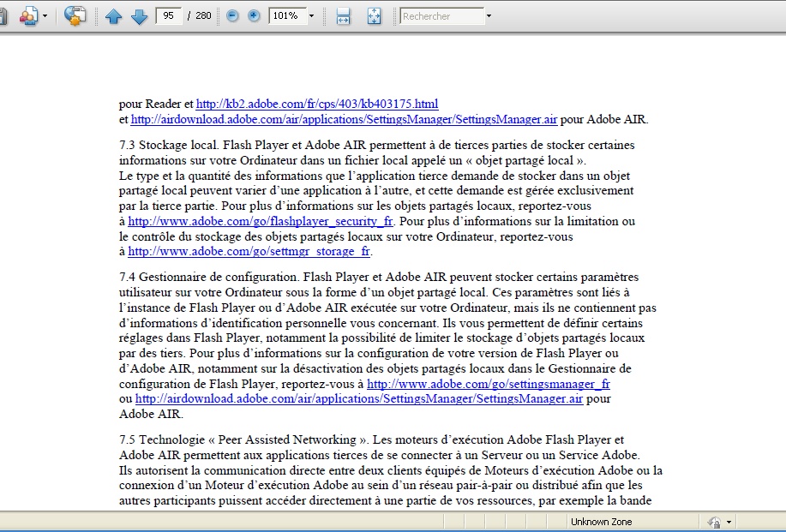Open first SettingsManager.air link for Adobe AIR

344,120
